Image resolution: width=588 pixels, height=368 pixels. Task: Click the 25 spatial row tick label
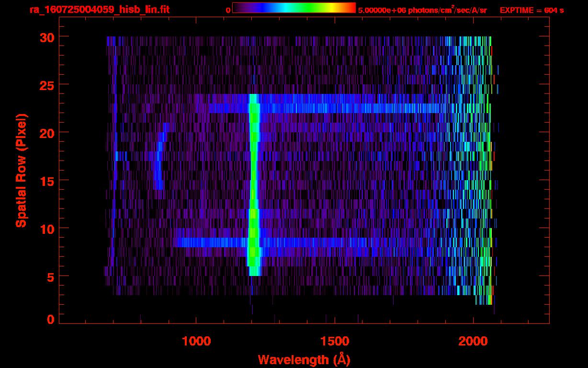tap(47, 85)
